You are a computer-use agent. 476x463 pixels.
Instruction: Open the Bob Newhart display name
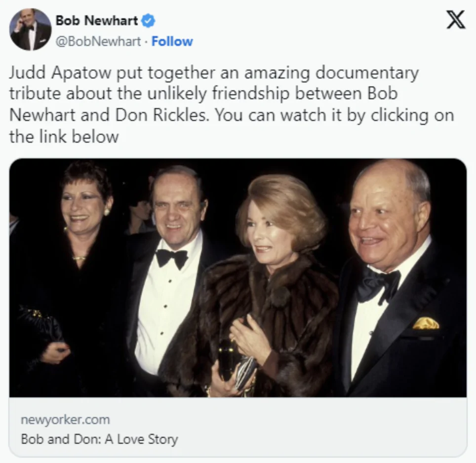tap(97, 21)
